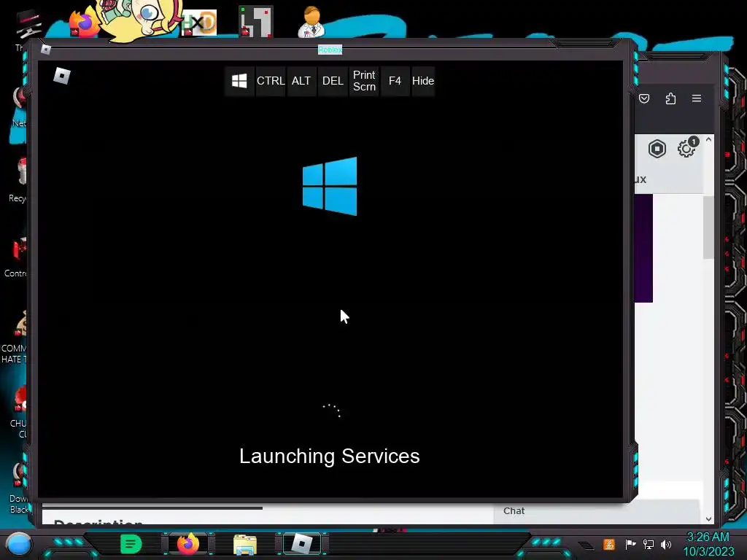747x560 pixels.
Task: Open the Firefox hamburger menu
Action: click(697, 98)
